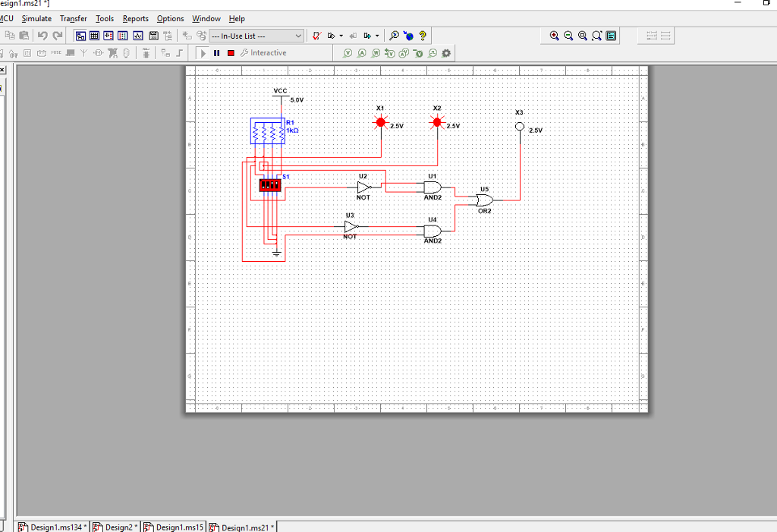Zoom in on the schematic with the magnifier icon
This screenshot has width=777, height=532.
554,35
